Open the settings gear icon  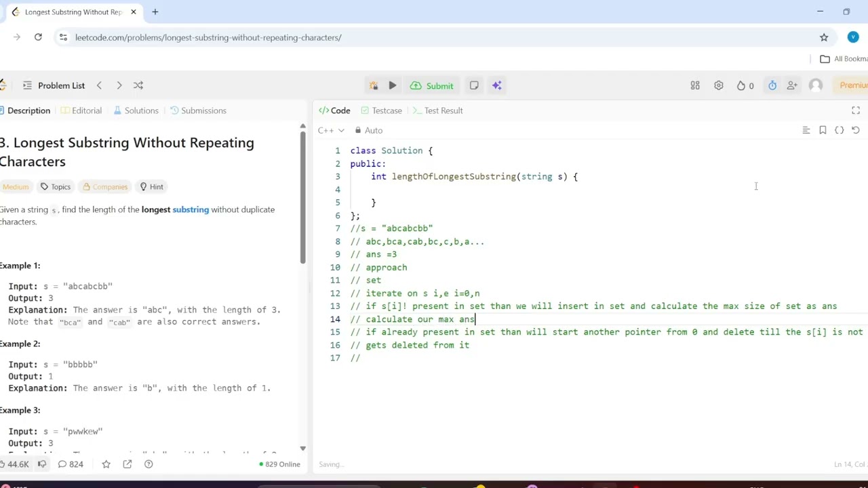(x=719, y=85)
